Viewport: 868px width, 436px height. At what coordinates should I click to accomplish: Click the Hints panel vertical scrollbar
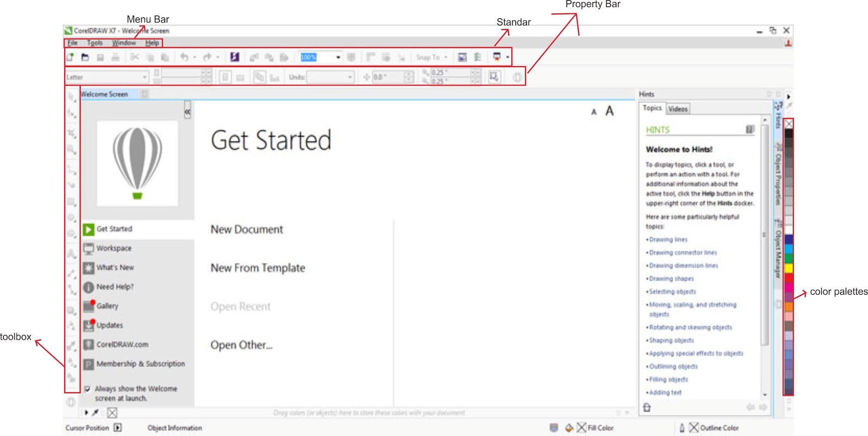(x=765, y=235)
